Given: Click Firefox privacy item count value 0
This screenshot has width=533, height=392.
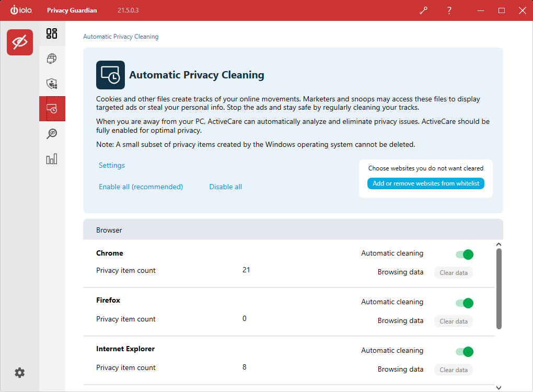Looking at the screenshot, I should point(245,318).
